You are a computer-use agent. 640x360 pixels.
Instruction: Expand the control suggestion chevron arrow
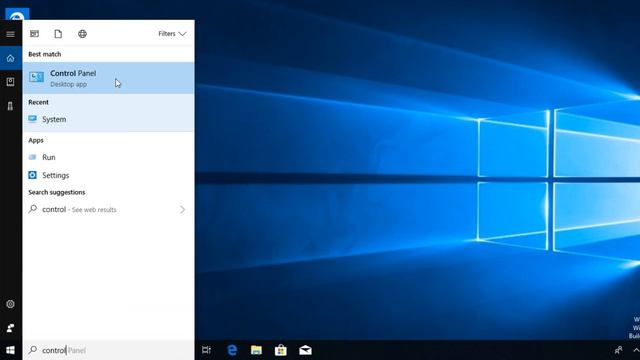[182, 209]
